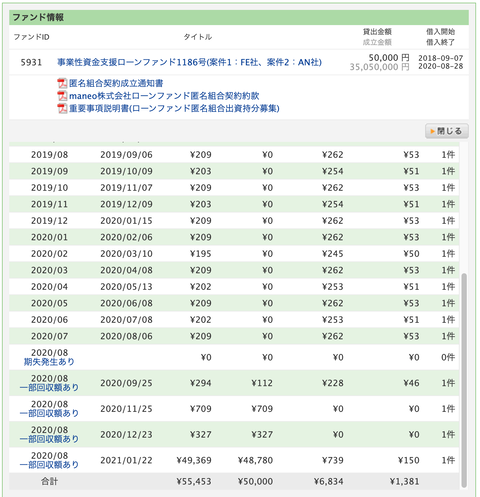Screen dimensions: 480x497
Task: Click loan start date 2018-09-07
Action: pos(441,58)
